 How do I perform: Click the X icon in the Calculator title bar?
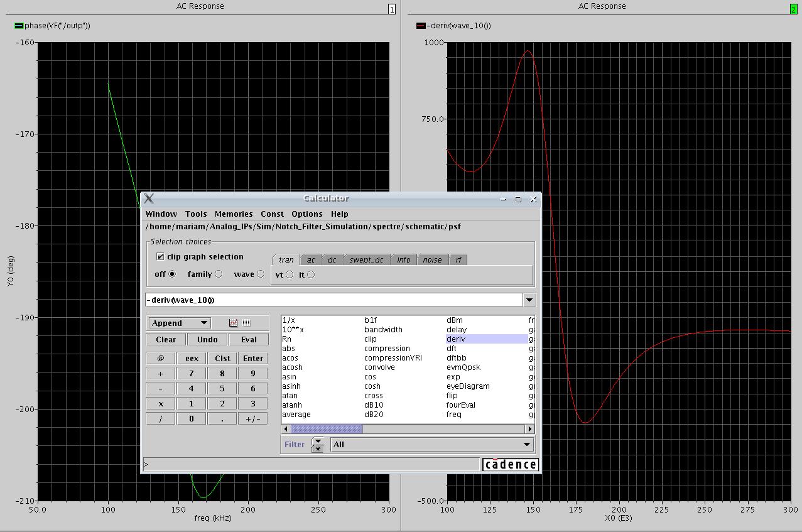149,198
